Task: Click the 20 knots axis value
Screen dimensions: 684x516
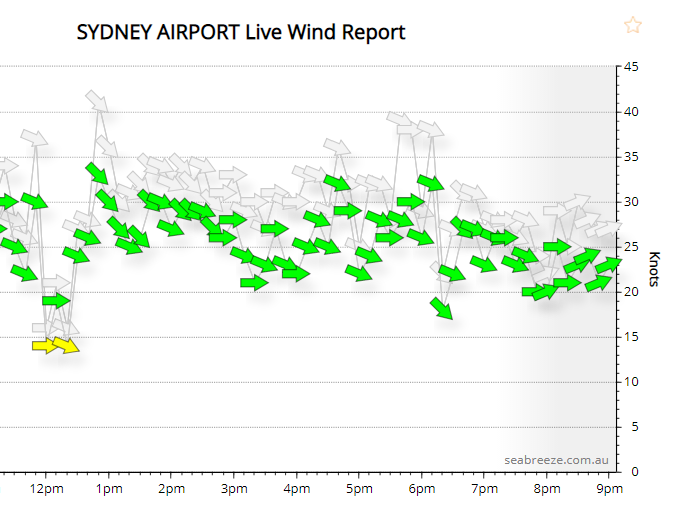Action: click(631, 292)
